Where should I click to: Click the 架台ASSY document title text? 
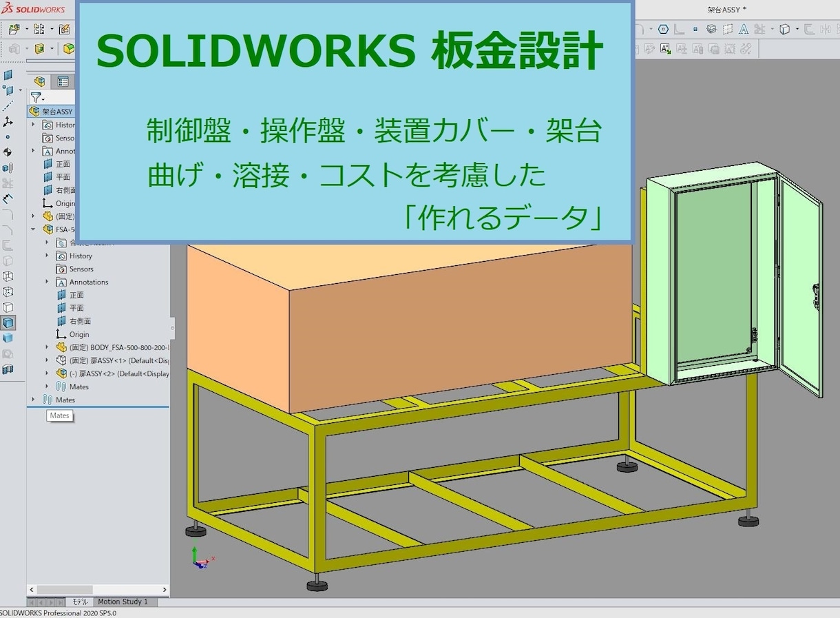coord(727,9)
